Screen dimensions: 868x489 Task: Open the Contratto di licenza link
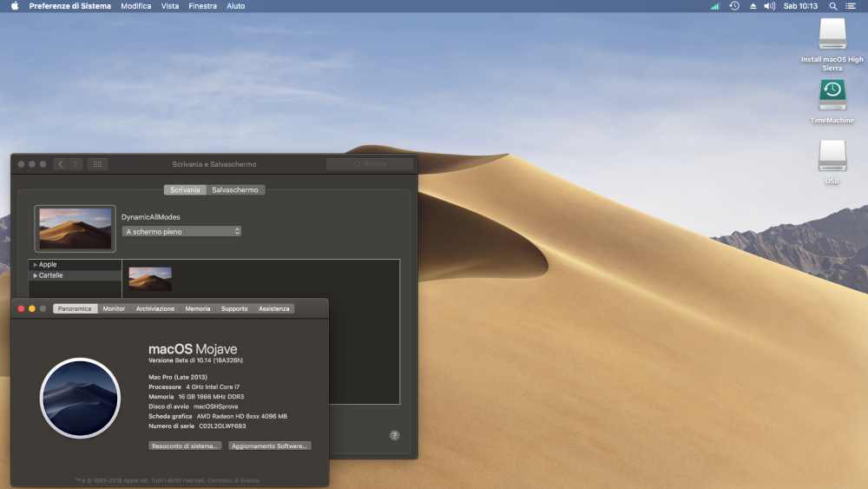tap(233, 480)
